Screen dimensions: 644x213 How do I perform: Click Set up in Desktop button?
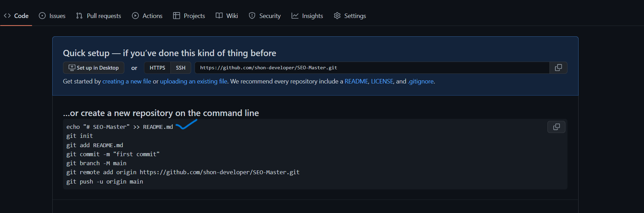(x=93, y=68)
